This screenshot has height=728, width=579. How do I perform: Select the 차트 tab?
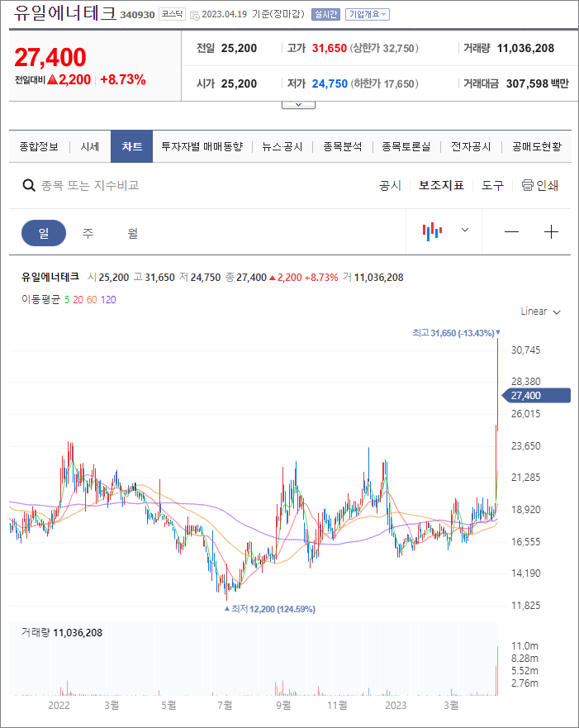pyautogui.click(x=132, y=146)
